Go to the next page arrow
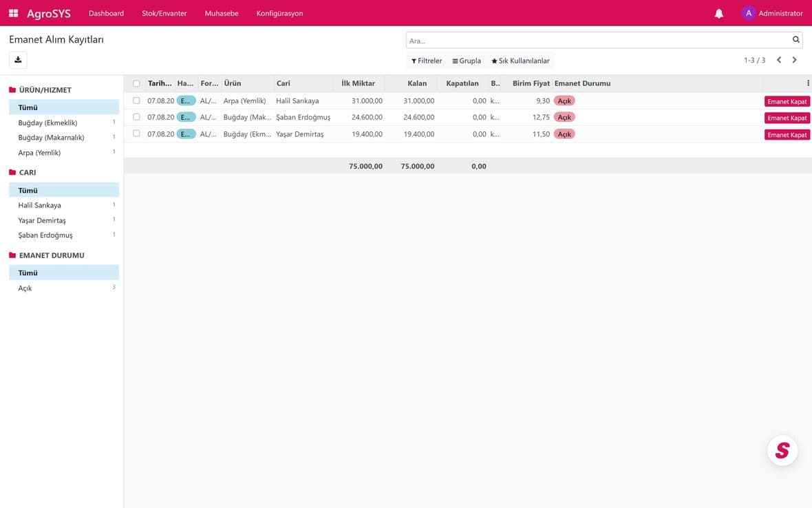 pyautogui.click(x=794, y=60)
